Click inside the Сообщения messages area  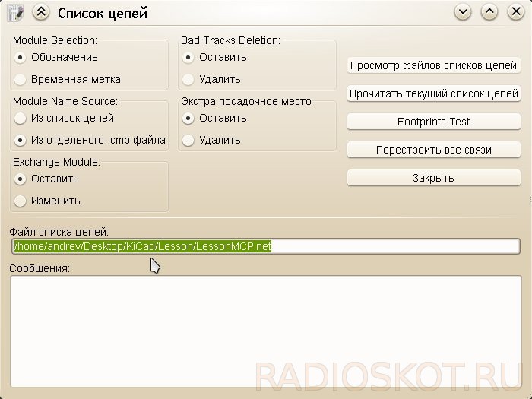[266, 331]
